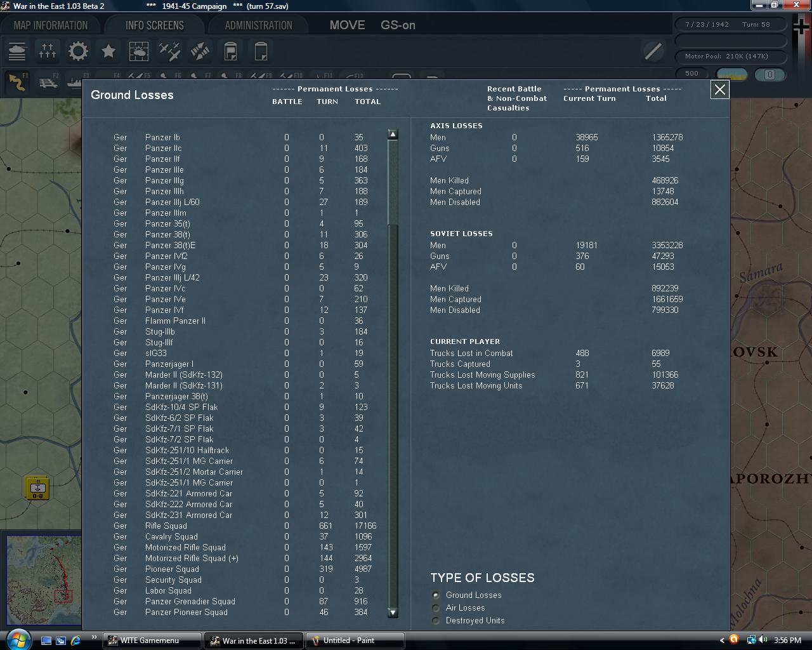
Task: Click the scroll up arrow of loss list
Action: coord(393,135)
